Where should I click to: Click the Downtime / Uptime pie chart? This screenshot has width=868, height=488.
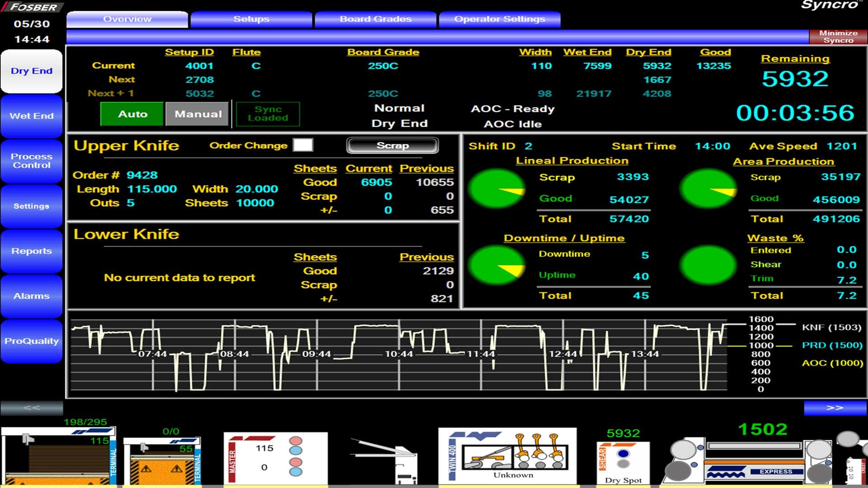point(496,265)
